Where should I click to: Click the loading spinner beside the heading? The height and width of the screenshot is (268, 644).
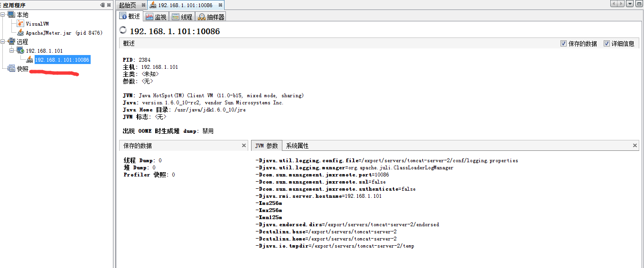[123, 30]
